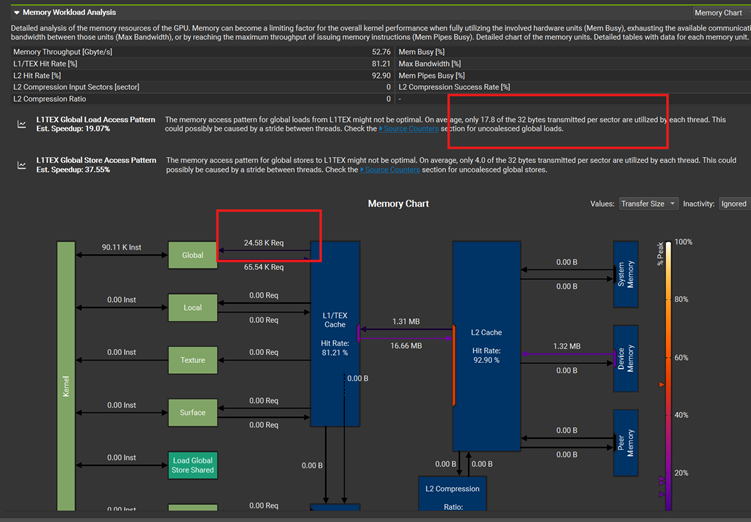Click the L2 Compression block
The image size is (751, 522).
pyautogui.click(x=452, y=493)
